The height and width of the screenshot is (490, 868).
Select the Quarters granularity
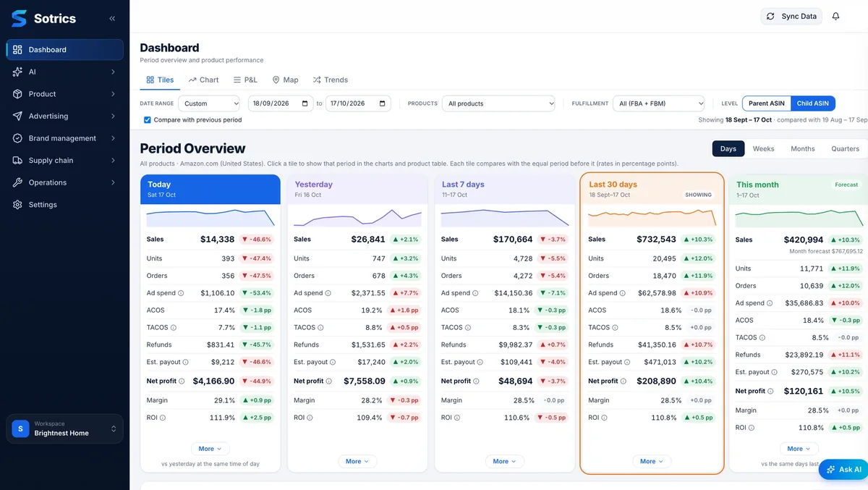point(845,148)
